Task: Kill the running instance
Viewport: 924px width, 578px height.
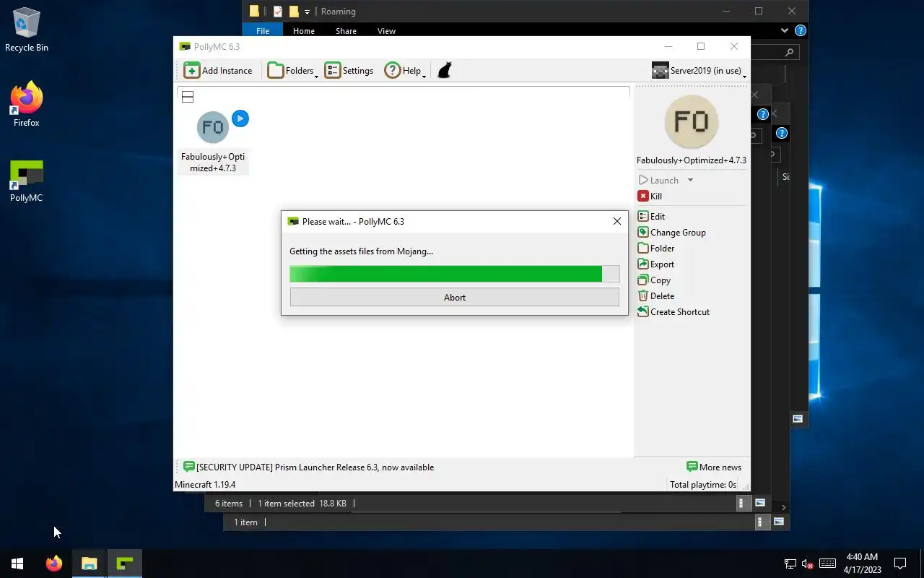Action: point(650,196)
